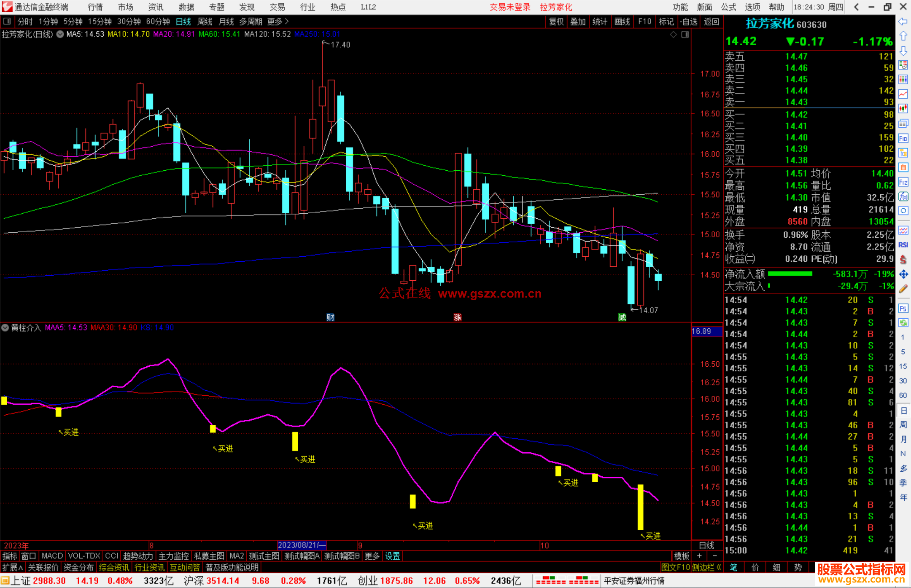Screen dimensions: 911x588
Task: Open the F10 company info sidebar icon
Action: coord(903,139)
